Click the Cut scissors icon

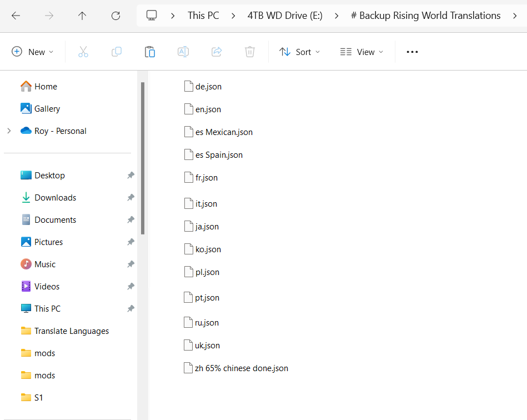point(83,52)
